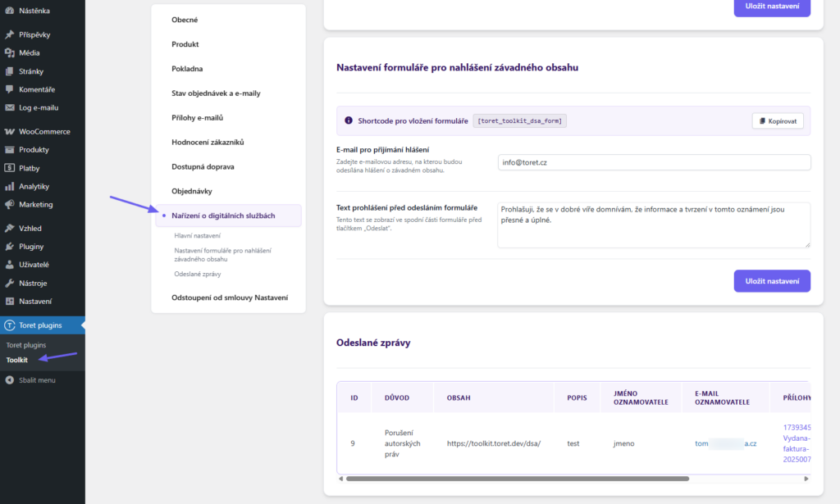Click the Marketing megaphone icon
The height and width of the screenshot is (504, 840).
point(9,204)
